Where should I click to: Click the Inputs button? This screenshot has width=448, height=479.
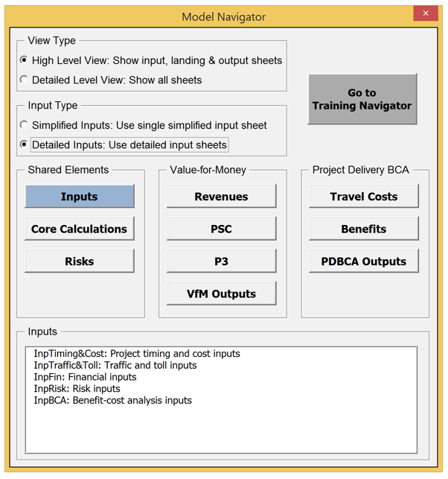click(80, 197)
